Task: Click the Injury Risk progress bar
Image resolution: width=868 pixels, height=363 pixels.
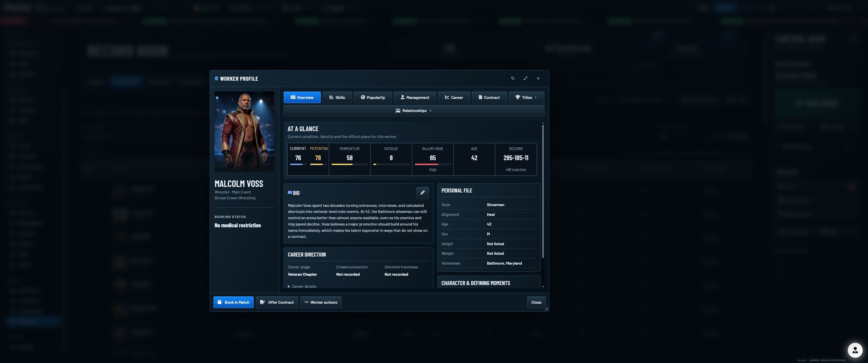Action: point(433,164)
